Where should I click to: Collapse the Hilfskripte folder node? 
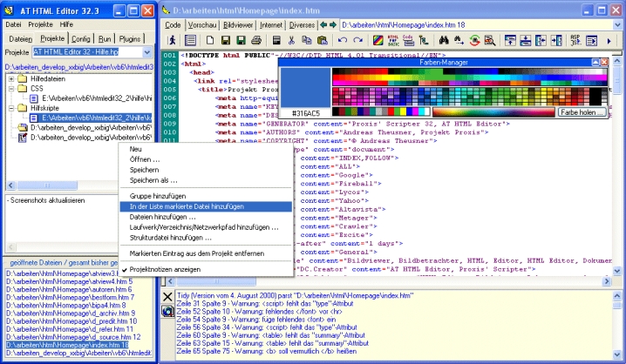[x=10, y=108]
